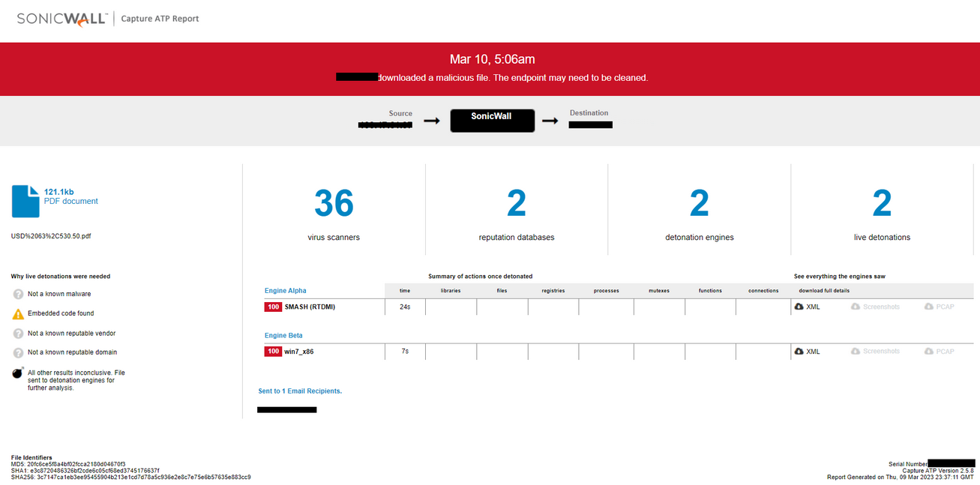Click Summary of actions once detonated heading
Image resolution: width=980 pixels, height=485 pixels.
[481, 277]
